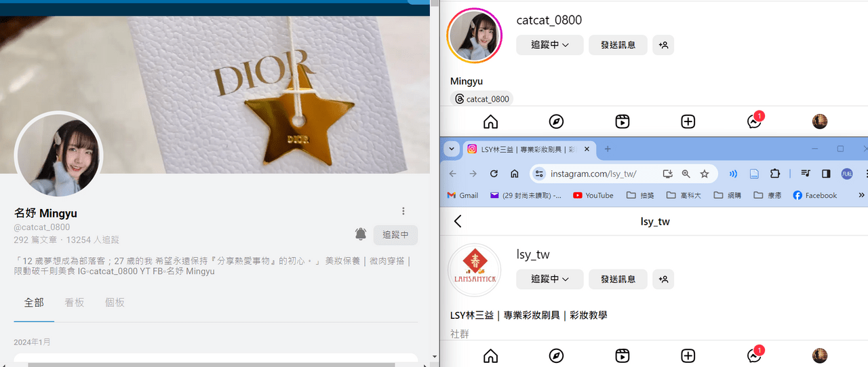Open catcat_0800 story avatar on Instagram
This screenshot has width=868, height=367.
click(x=475, y=36)
